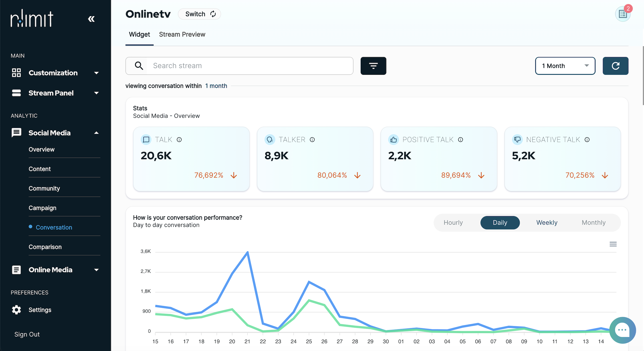This screenshot has height=351, width=644.
Task: Expand the Customization menu arrow
Action: pyautogui.click(x=96, y=73)
